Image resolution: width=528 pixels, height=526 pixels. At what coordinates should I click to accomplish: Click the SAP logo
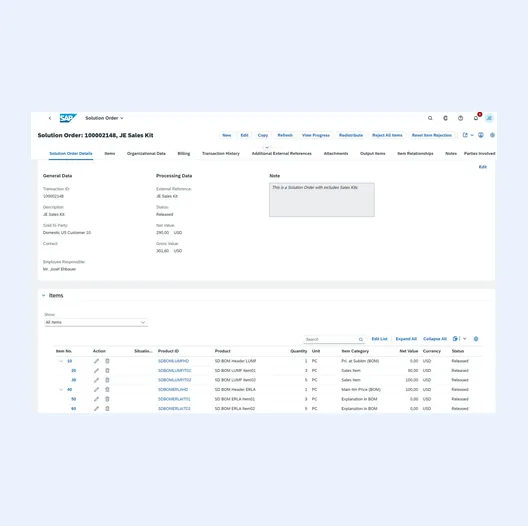pyautogui.click(x=68, y=118)
